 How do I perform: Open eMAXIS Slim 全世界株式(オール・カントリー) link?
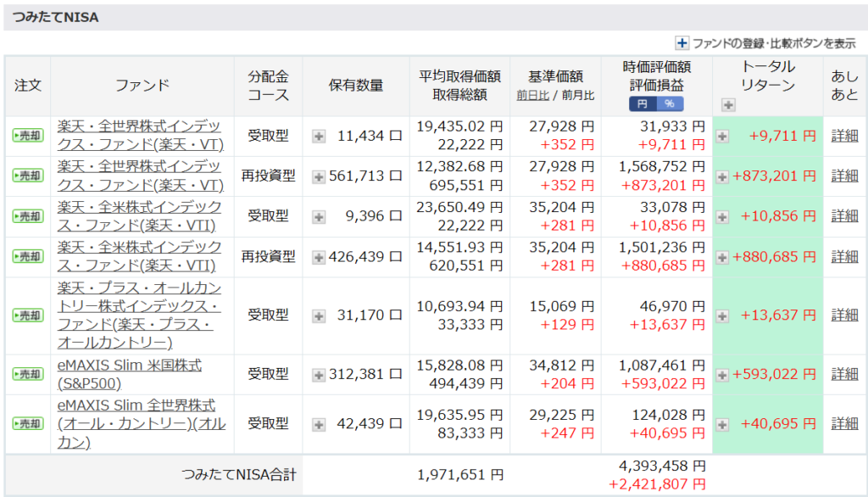click(x=142, y=423)
